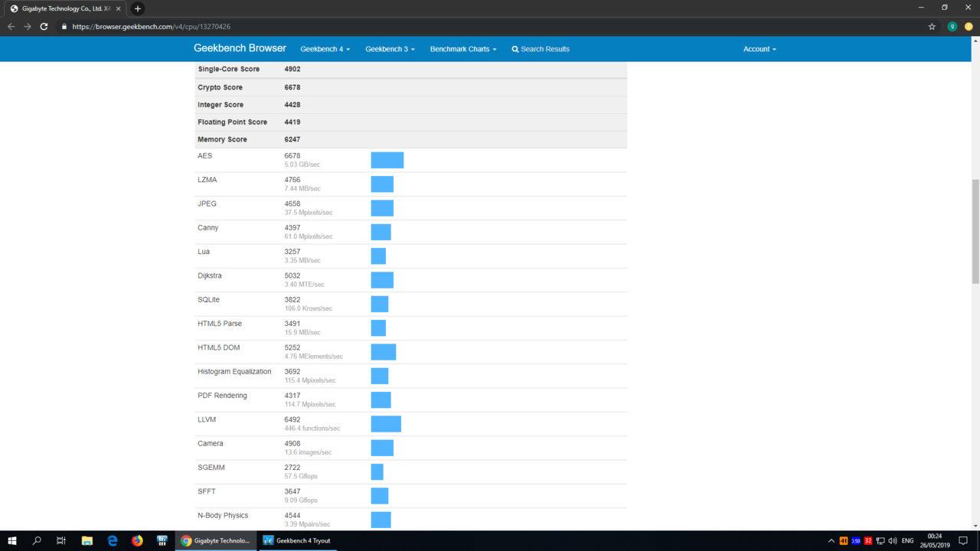980x551 pixels.
Task: Launch Firefox from the taskbar
Action: [x=137, y=540]
